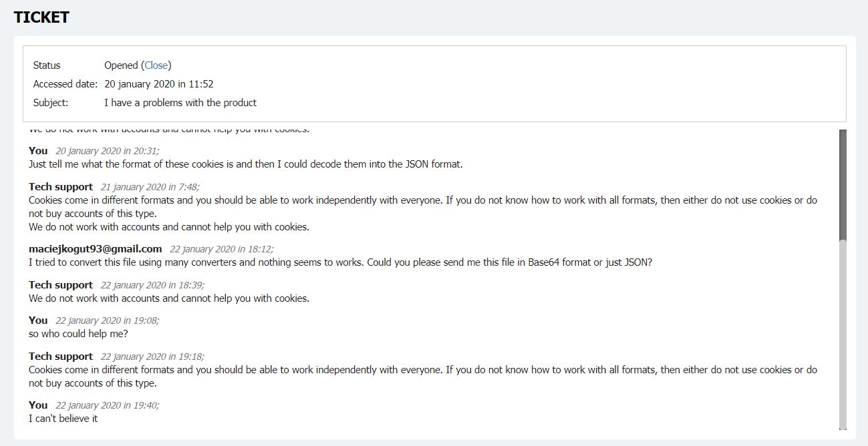868x446 pixels.
Task: Click the "I can't believe it" message
Action: [63, 419]
